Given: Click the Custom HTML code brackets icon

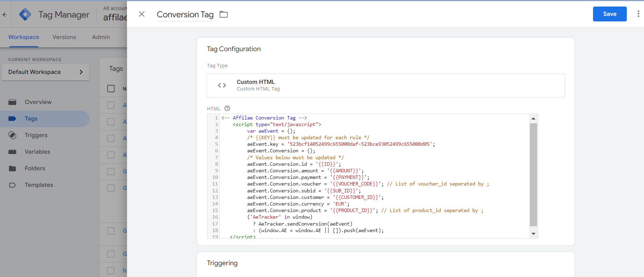Looking at the screenshot, I should [x=222, y=85].
